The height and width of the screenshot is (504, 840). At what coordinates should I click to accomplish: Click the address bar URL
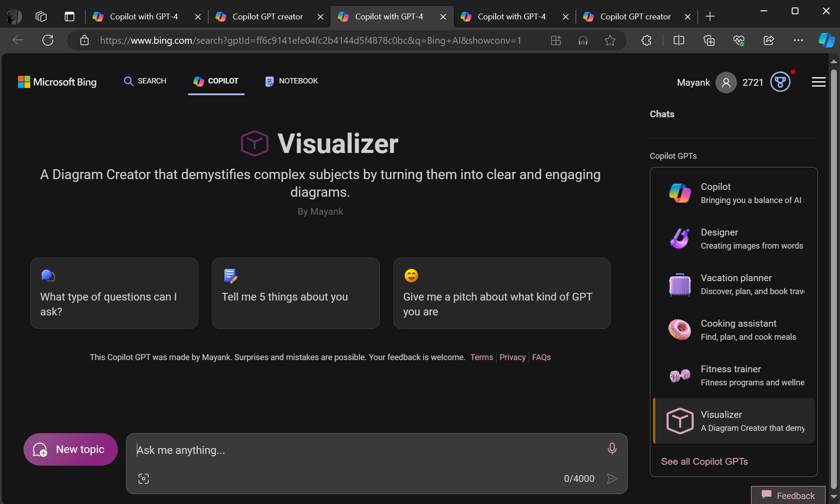310,41
